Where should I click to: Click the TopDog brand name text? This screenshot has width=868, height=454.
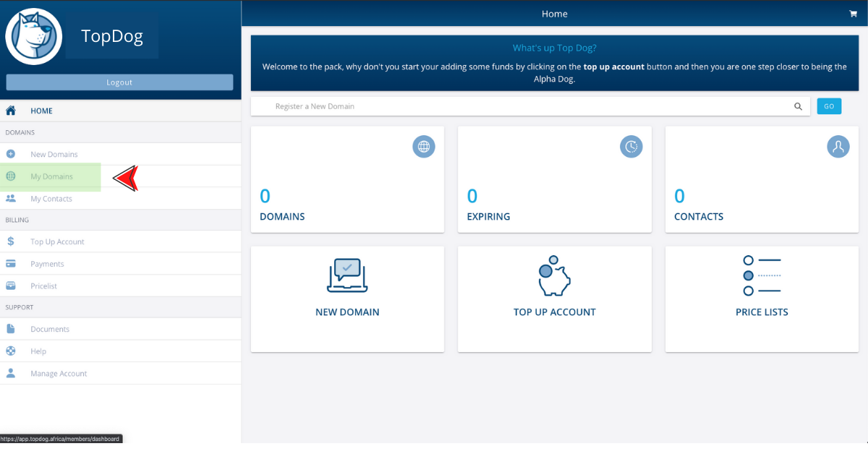[x=112, y=35]
